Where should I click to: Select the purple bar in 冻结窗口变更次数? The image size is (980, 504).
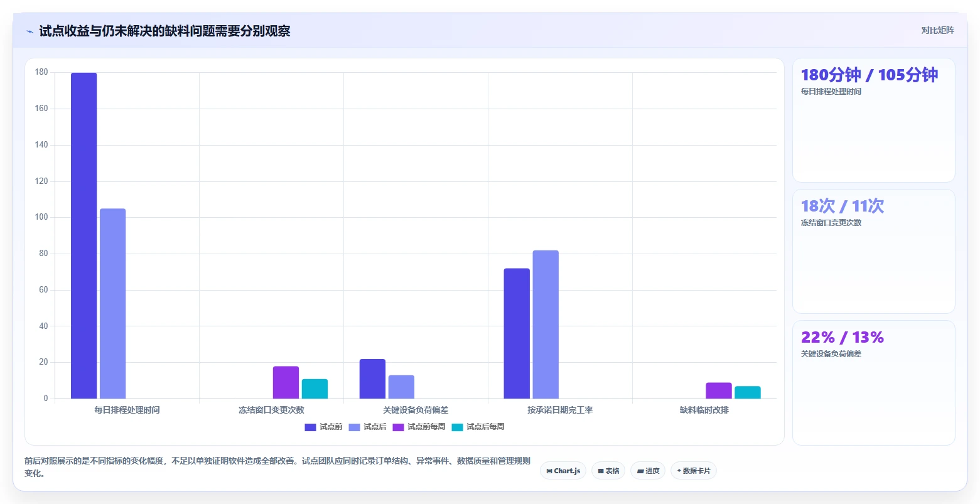tap(286, 382)
